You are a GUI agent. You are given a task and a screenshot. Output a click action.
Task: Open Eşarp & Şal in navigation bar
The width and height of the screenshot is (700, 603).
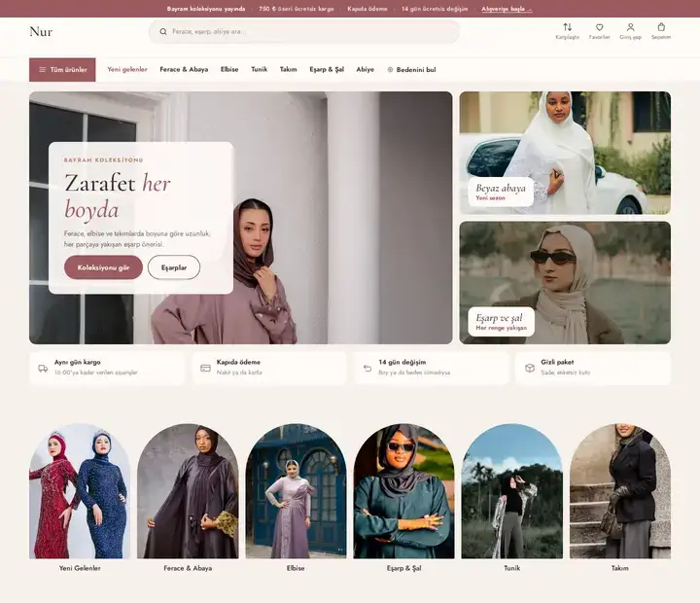point(327,70)
